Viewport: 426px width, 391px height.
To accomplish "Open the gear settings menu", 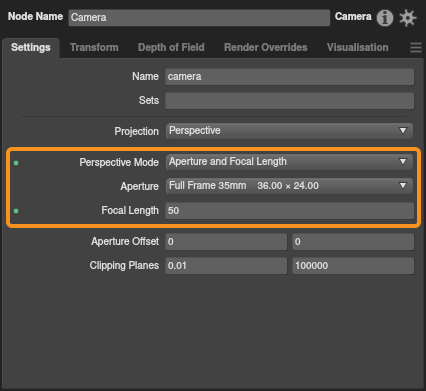I will [x=408, y=18].
